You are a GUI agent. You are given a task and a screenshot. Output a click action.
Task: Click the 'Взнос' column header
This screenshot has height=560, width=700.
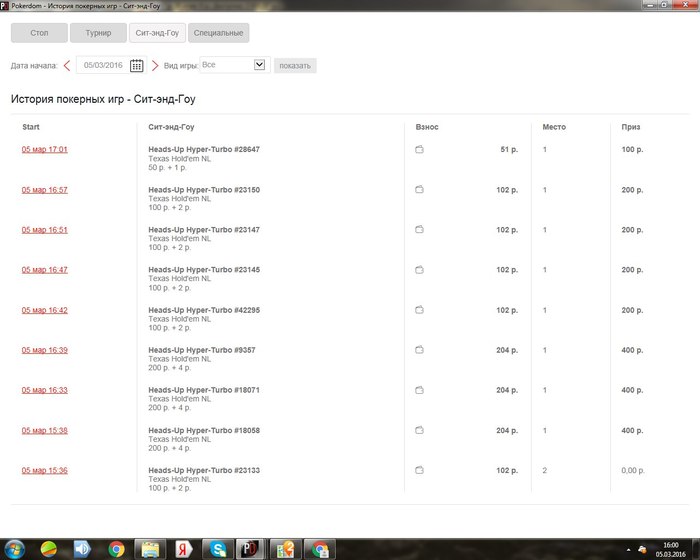[427, 127]
